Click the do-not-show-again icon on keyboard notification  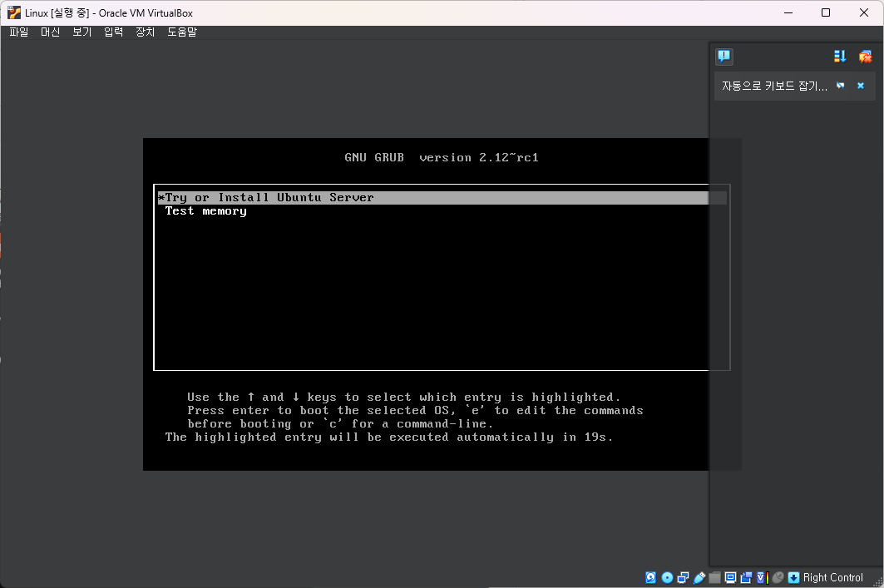[841, 86]
